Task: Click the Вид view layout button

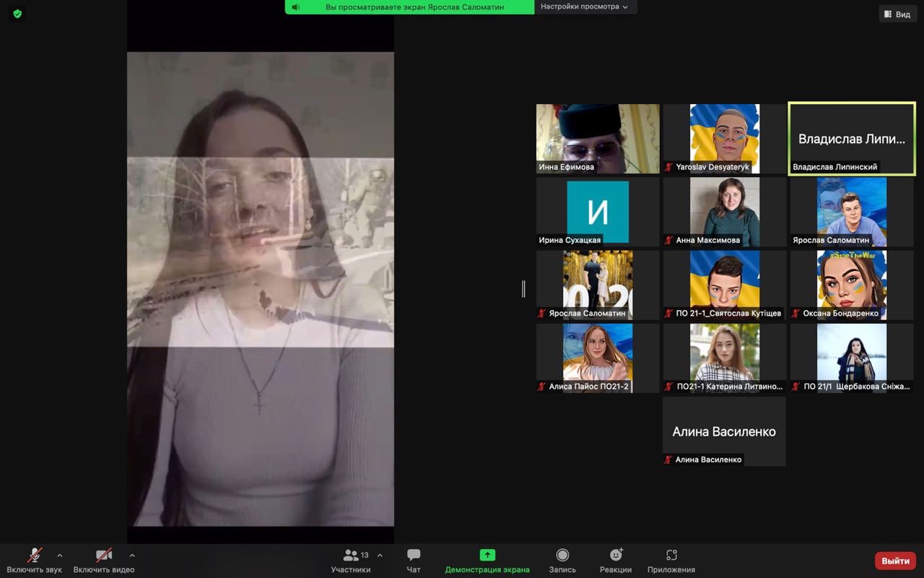Action: tap(897, 14)
